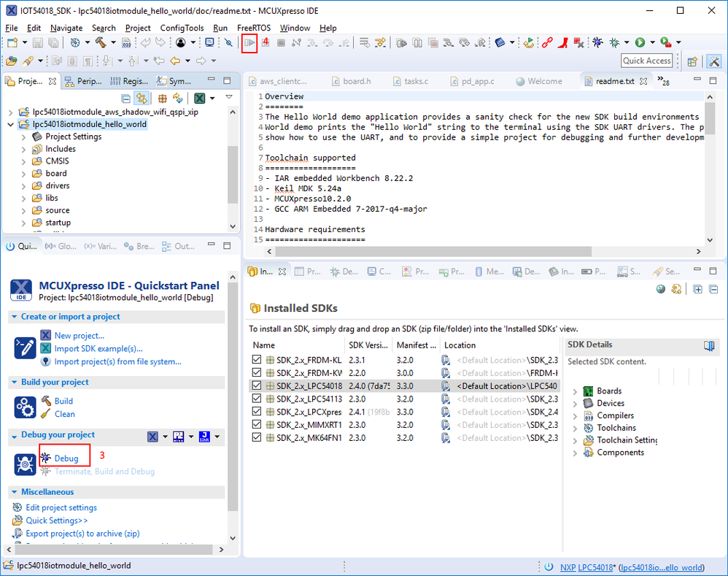Click the Save toolbar icon
Viewport: 728px width, 576px height.
[x=38, y=43]
